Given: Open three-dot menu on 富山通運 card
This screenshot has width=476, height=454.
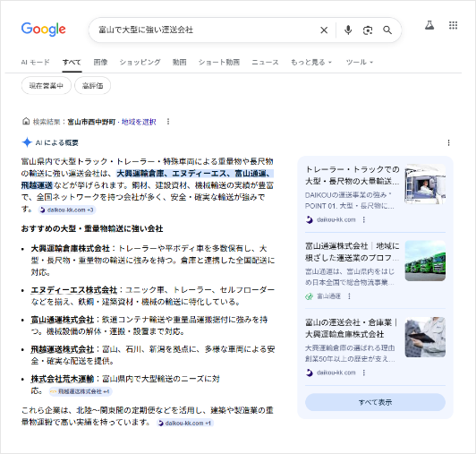Looking at the screenshot, I should pyautogui.click(x=349, y=296).
